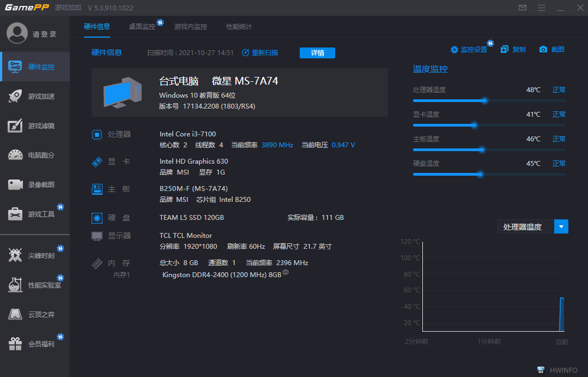Click the 详情 details button
This screenshot has height=377, width=588.
point(317,53)
